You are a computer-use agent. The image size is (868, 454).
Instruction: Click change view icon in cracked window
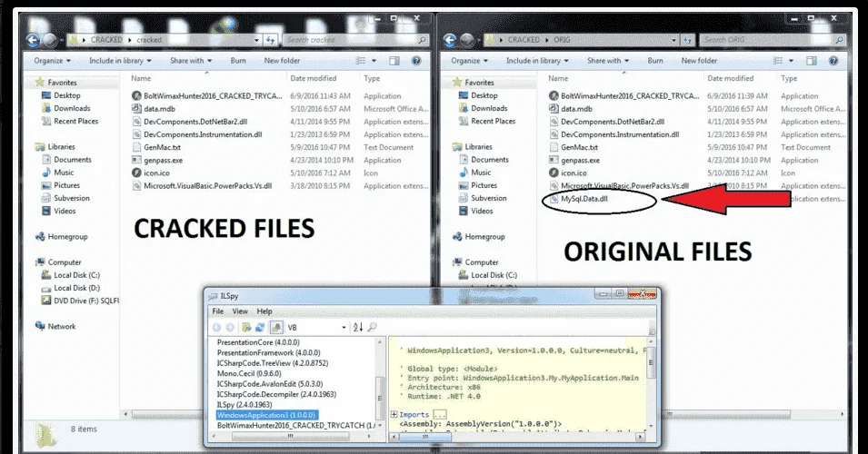click(361, 60)
